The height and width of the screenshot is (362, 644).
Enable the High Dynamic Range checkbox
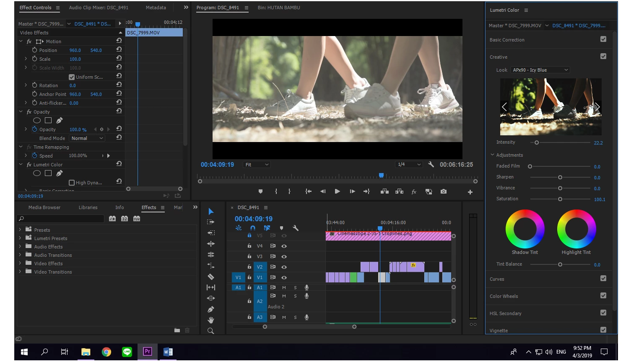coord(72,183)
